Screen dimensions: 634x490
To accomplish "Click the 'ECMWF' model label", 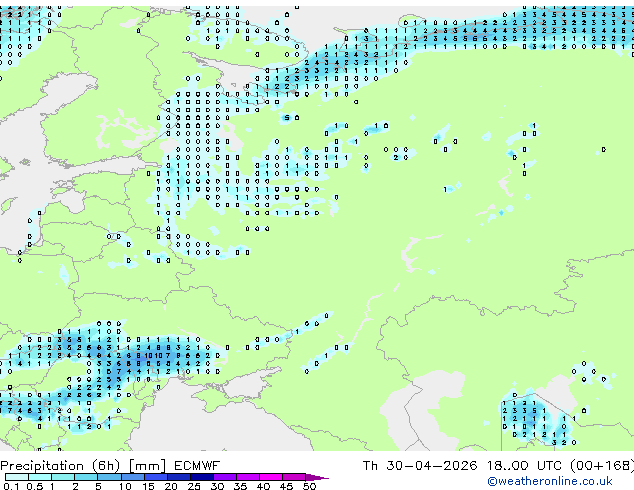I will click(197, 466).
